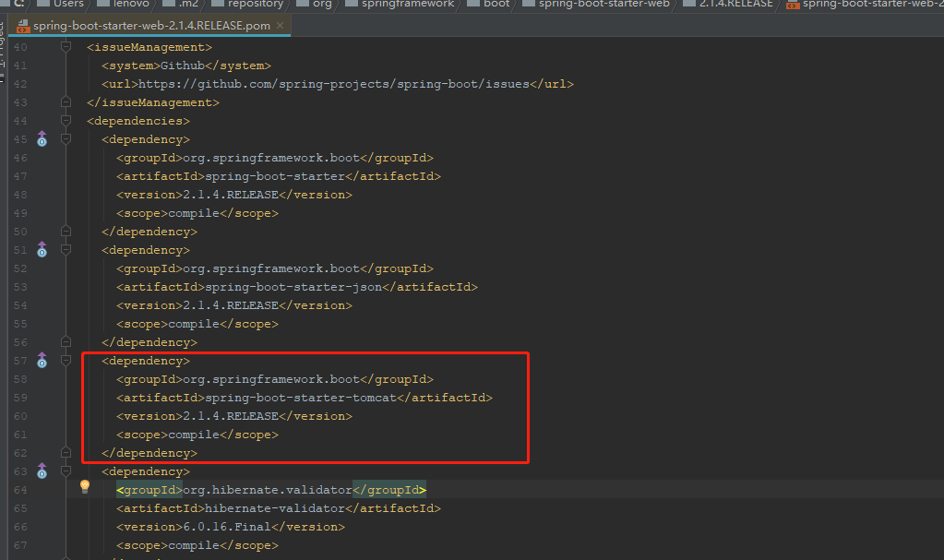Click the 'Users' breadcrumb folder
Screen dimensions: 944x560
point(61,4)
